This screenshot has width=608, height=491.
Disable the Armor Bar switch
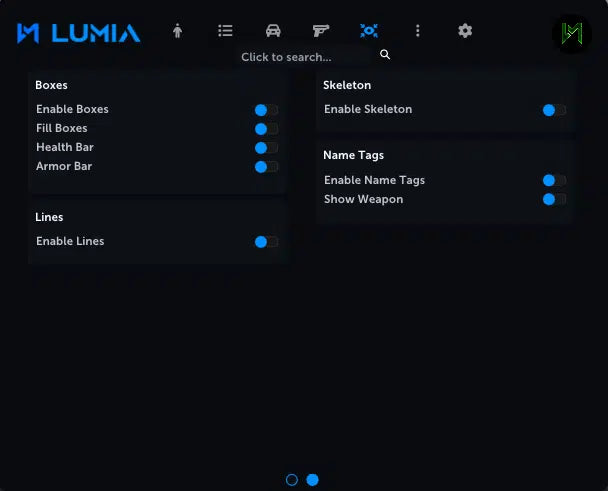click(266, 167)
